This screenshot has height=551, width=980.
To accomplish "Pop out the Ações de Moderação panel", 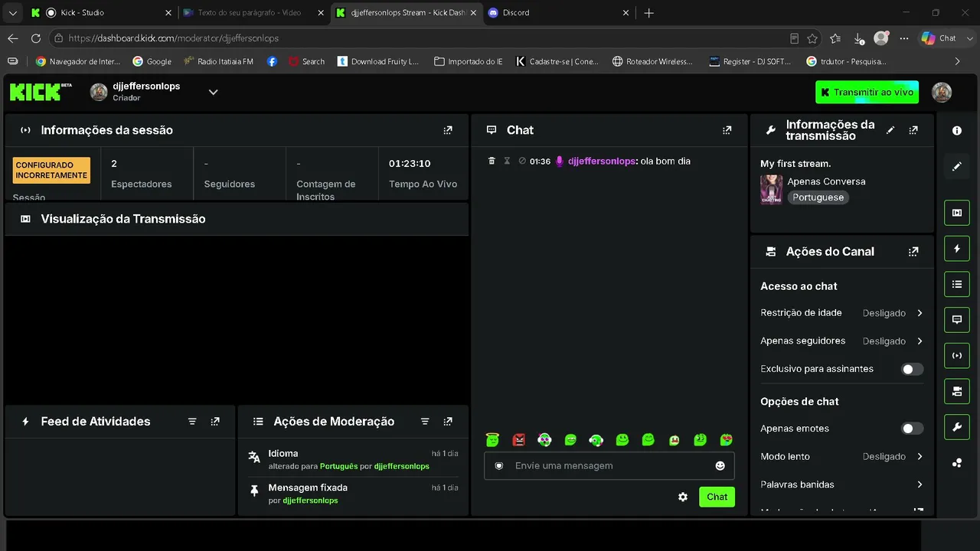I will point(448,422).
